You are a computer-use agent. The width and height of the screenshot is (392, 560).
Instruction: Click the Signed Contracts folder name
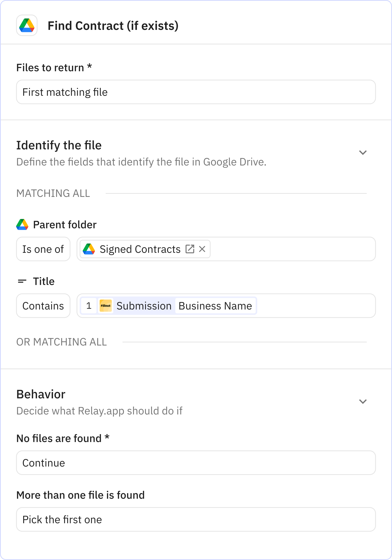[x=140, y=249]
